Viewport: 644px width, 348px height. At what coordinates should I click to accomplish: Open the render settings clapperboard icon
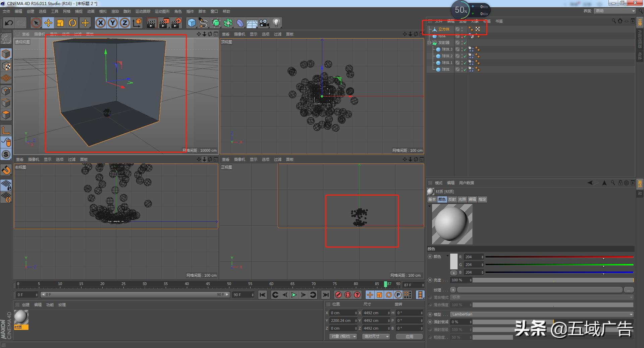(176, 23)
